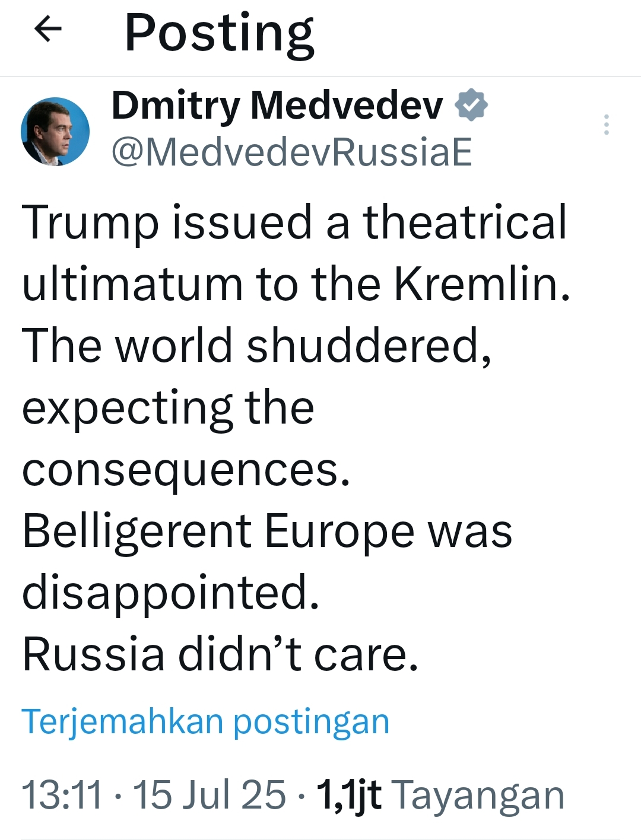
Task: Click the line 'The world shuddered,'
Action: [256, 345]
